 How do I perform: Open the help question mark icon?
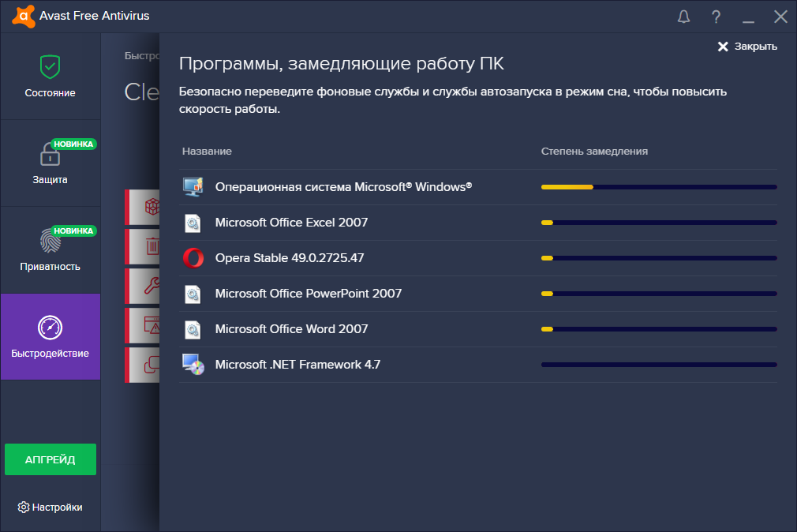pos(716,17)
